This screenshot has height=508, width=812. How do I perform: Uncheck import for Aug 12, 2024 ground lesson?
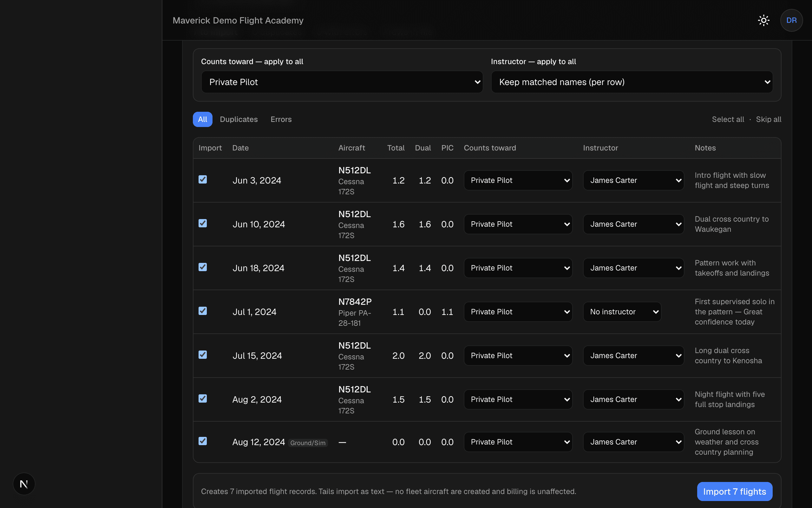click(203, 441)
